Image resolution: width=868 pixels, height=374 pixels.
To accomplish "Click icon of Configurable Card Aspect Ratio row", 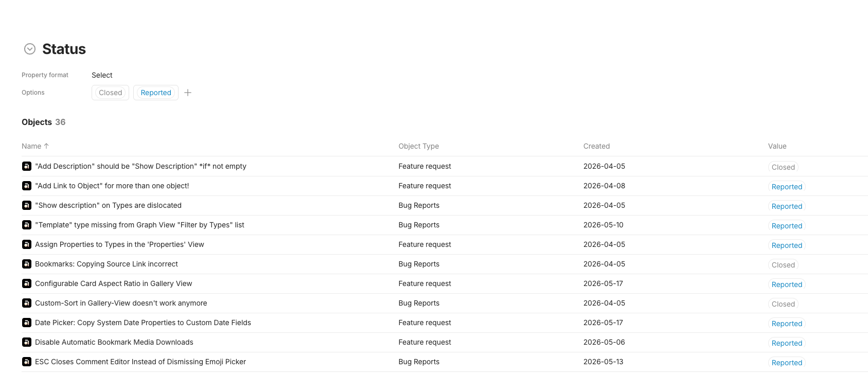I will tap(27, 283).
